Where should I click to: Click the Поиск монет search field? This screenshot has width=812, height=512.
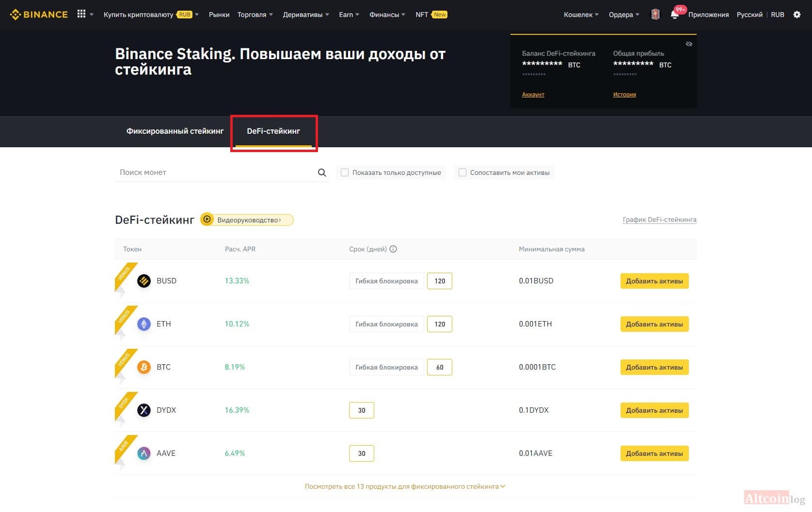[221, 172]
